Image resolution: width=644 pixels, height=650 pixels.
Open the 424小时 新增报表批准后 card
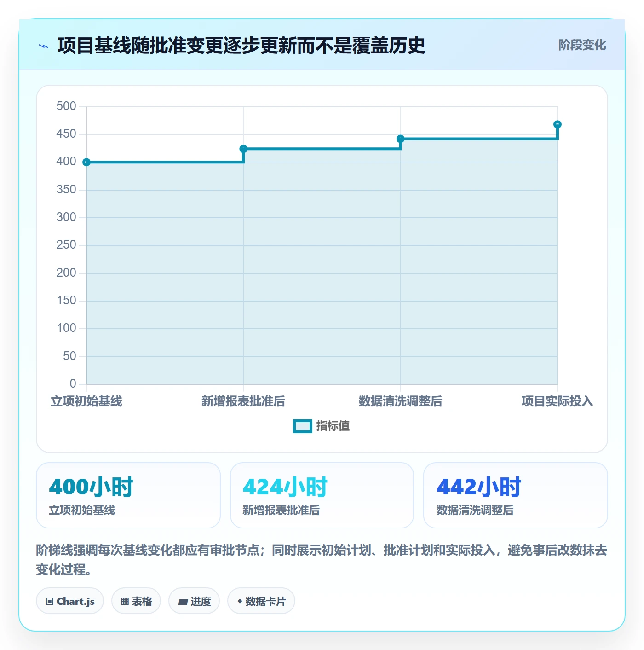(322, 495)
